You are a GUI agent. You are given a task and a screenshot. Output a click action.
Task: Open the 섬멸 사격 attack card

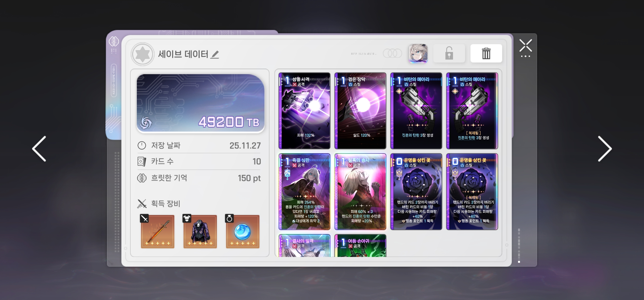pyautogui.click(x=304, y=111)
